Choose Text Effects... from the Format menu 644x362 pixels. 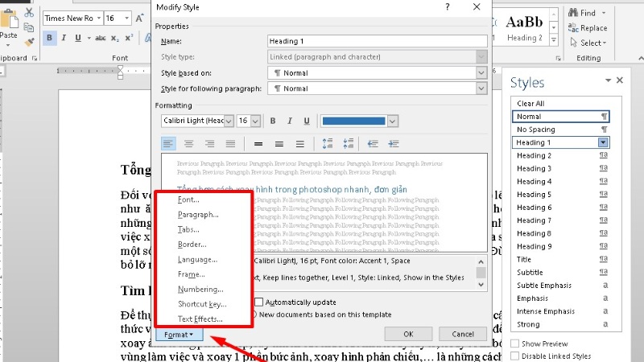[x=200, y=319]
